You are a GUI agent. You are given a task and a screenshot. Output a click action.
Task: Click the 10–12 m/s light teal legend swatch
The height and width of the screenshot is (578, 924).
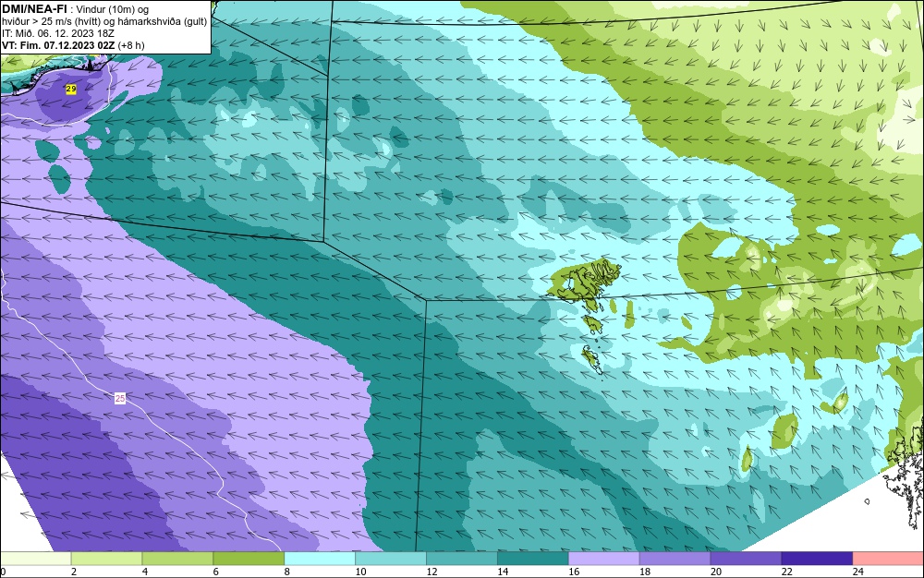coord(391,559)
